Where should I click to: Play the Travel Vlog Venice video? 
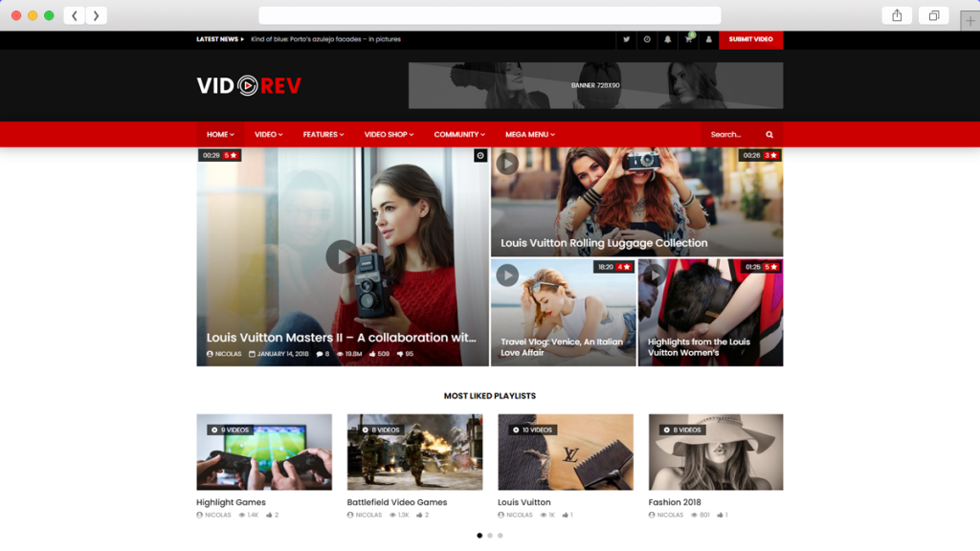pos(507,275)
